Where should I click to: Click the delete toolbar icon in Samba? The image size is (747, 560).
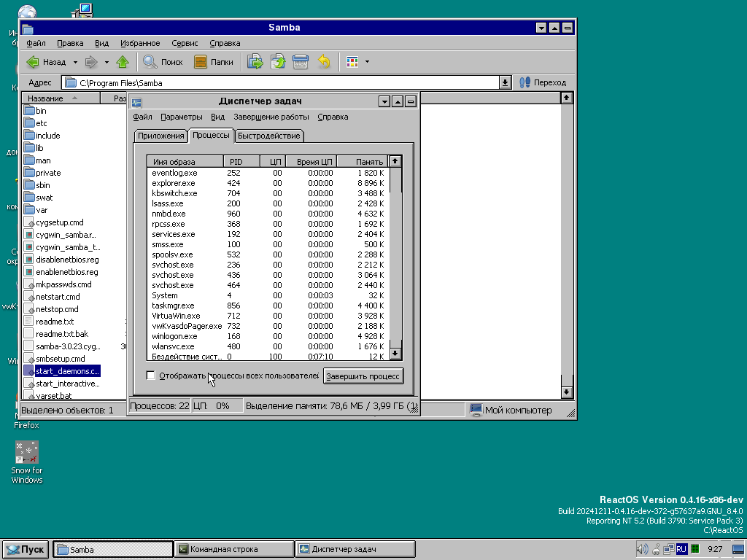301,62
